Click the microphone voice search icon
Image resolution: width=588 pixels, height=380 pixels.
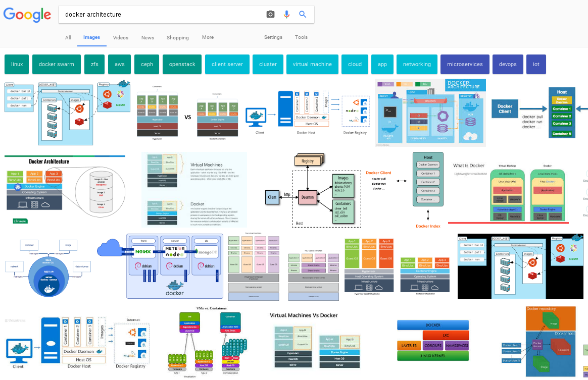coord(286,14)
